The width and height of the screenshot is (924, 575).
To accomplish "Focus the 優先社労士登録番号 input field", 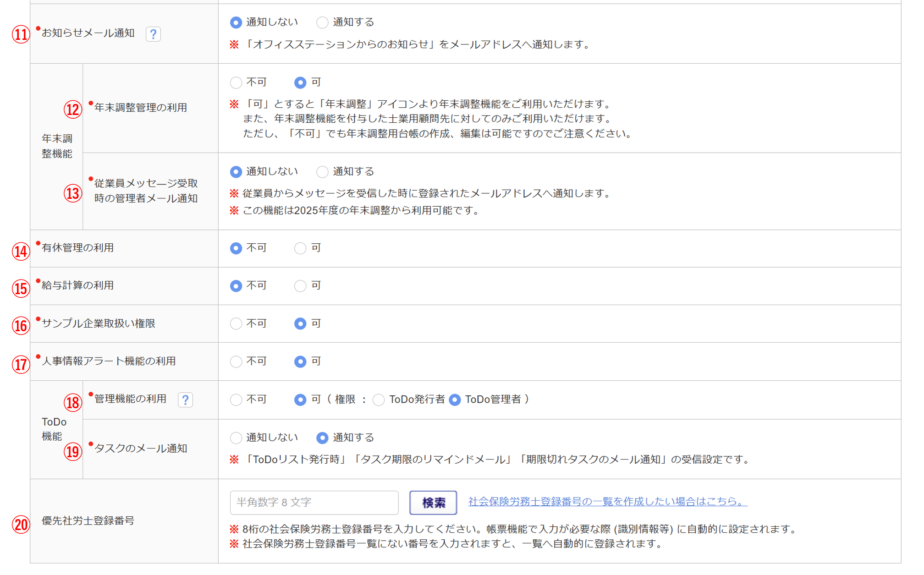I will 314,503.
